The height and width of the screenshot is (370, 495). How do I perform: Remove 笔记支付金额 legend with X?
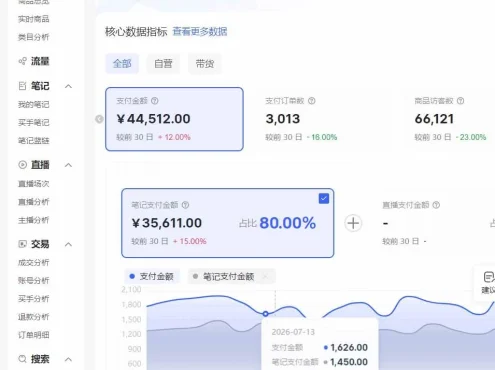tap(265, 276)
